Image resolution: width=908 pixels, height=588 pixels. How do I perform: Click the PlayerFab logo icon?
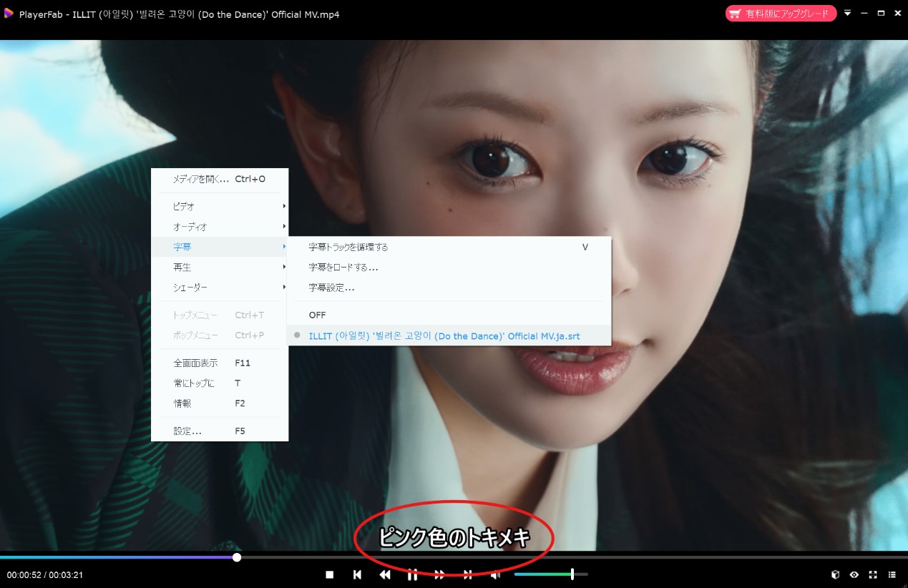click(x=9, y=14)
